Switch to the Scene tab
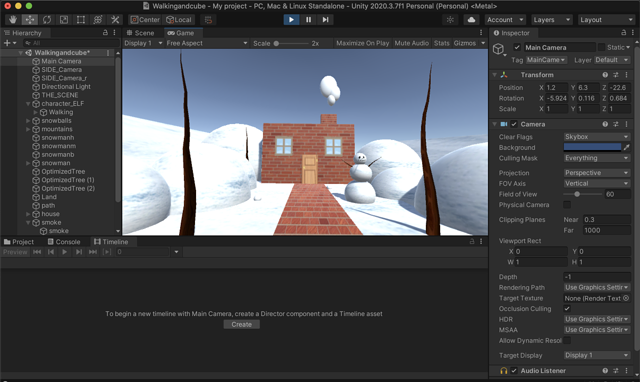Viewport: 640px width, 382px height. point(141,33)
